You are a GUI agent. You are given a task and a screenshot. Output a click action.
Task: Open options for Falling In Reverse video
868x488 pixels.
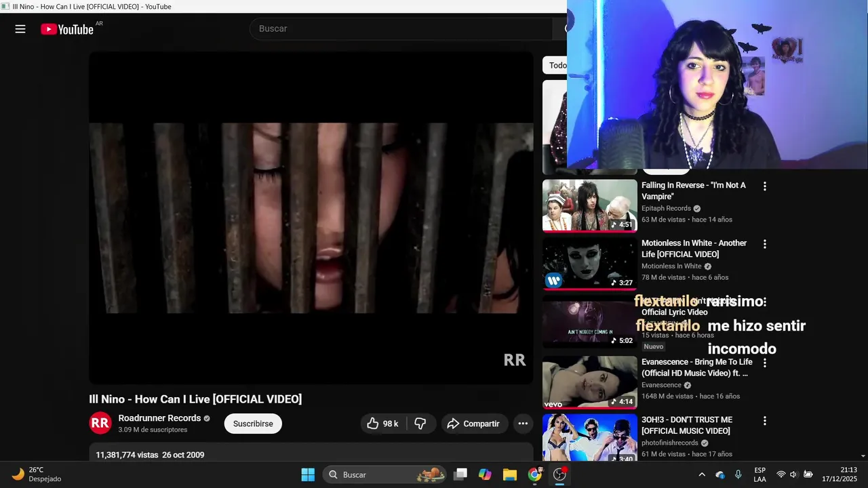coord(765,186)
